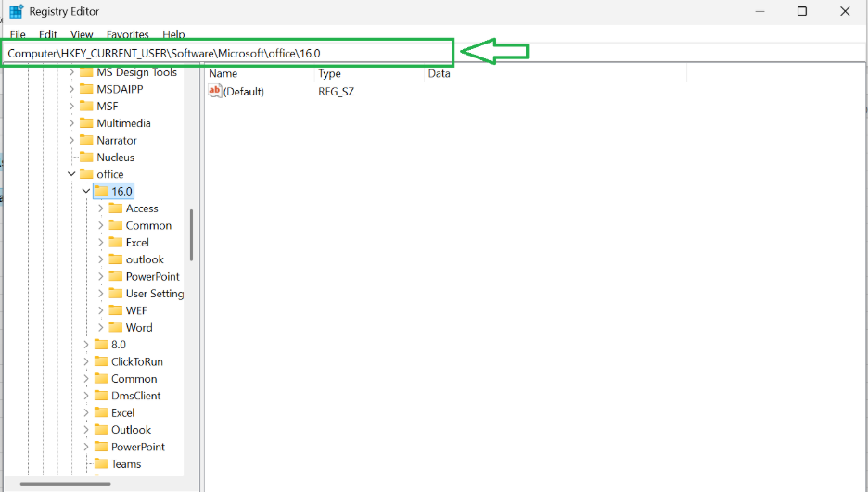Screen dimensions: 868x492
Task: Expand the ClickToRun key
Action: pos(86,361)
